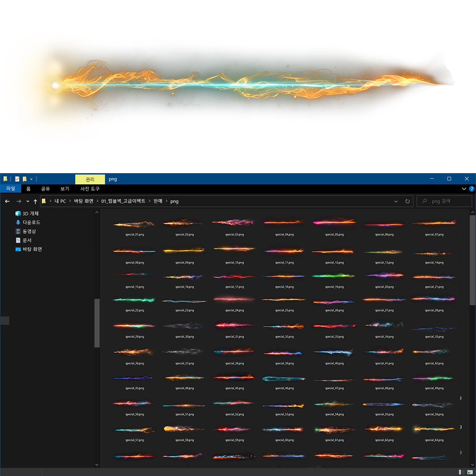This screenshot has width=476, height=476.
Task: Select the special_05.png file thumbnail
Action: point(334,222)
